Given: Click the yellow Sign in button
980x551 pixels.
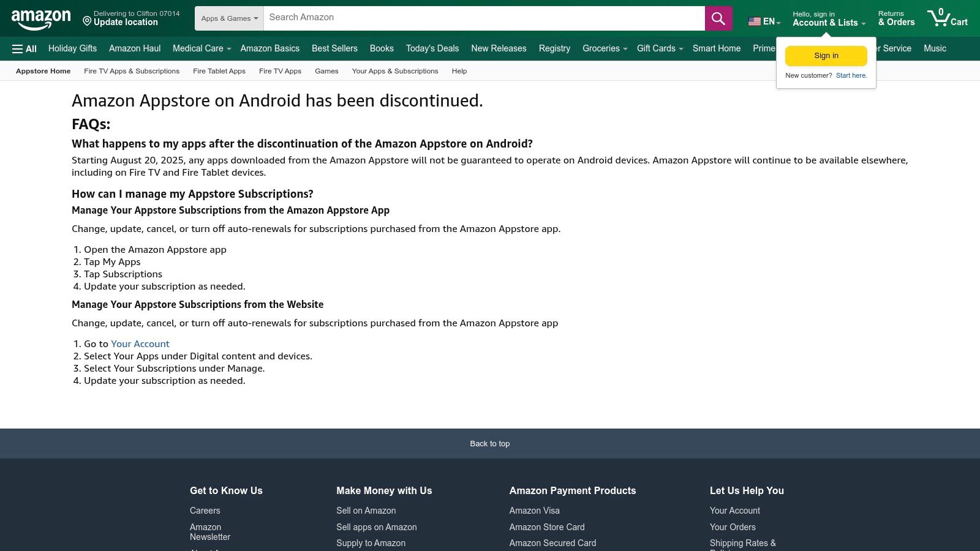Looking at the screenshot, I should 826,55.
